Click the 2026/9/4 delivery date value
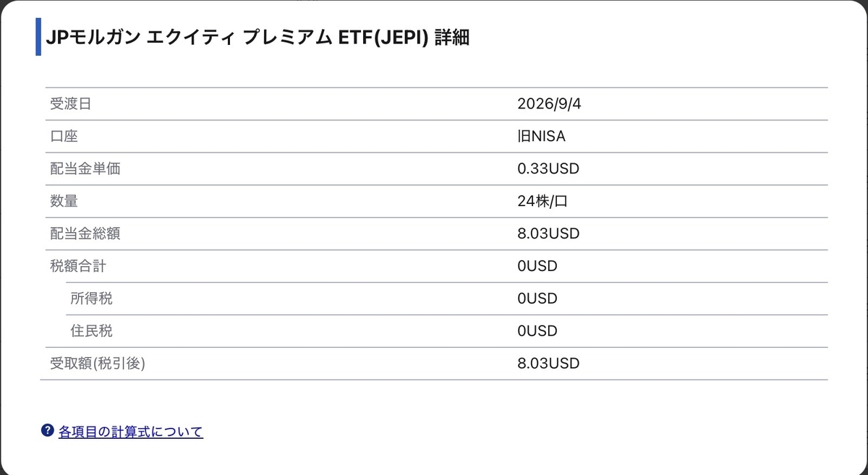868x475 pixels. (x=549, y=103)
